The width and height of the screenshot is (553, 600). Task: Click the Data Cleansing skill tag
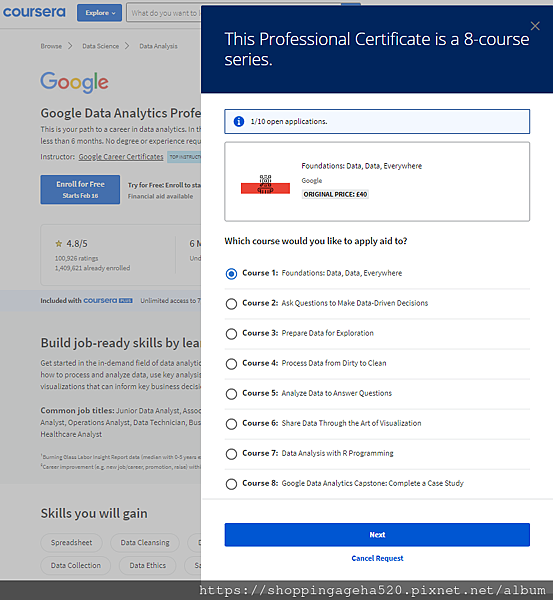point(145,543)
